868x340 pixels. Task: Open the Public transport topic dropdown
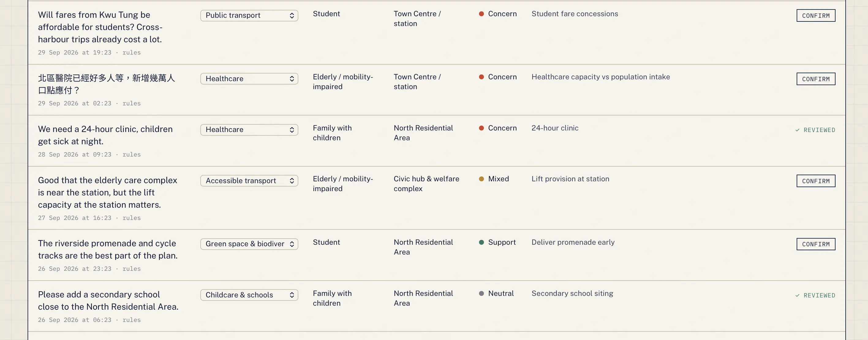pos(249,16)
